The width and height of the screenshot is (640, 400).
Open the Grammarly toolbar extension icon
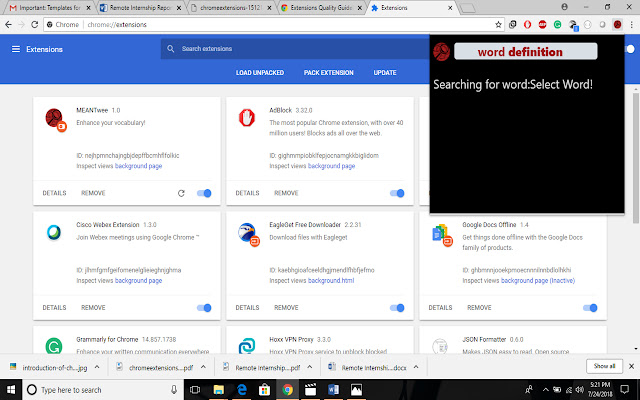[x=558, y=25]
